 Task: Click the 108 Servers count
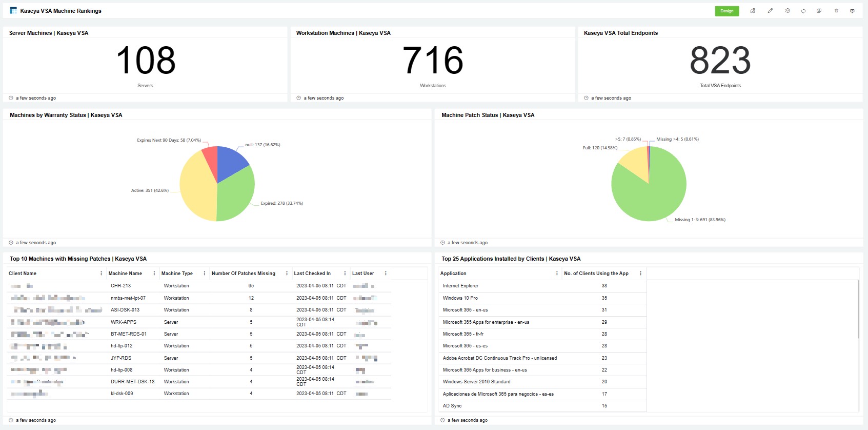click(146, 61)
